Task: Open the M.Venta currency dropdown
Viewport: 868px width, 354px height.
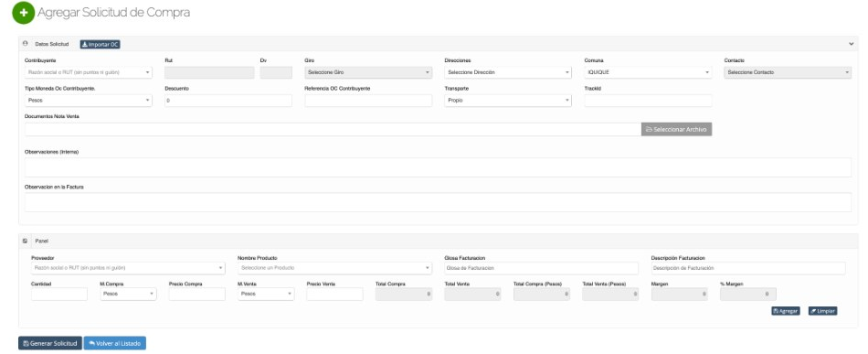Action: click(266, 295)
